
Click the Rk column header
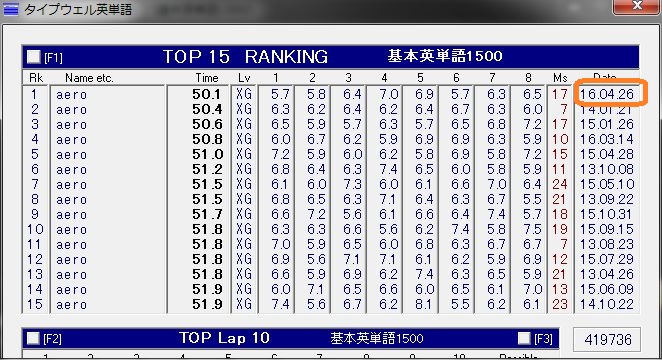[x=36, y=78]
